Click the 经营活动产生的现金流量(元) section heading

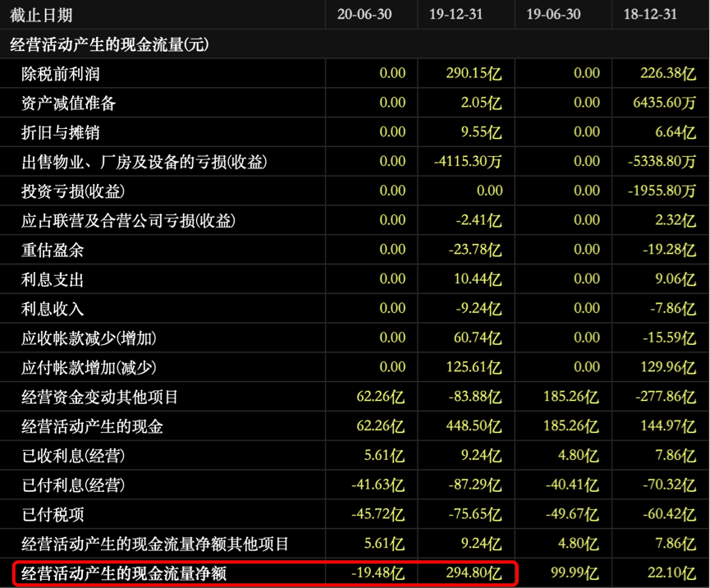[109, 44]
